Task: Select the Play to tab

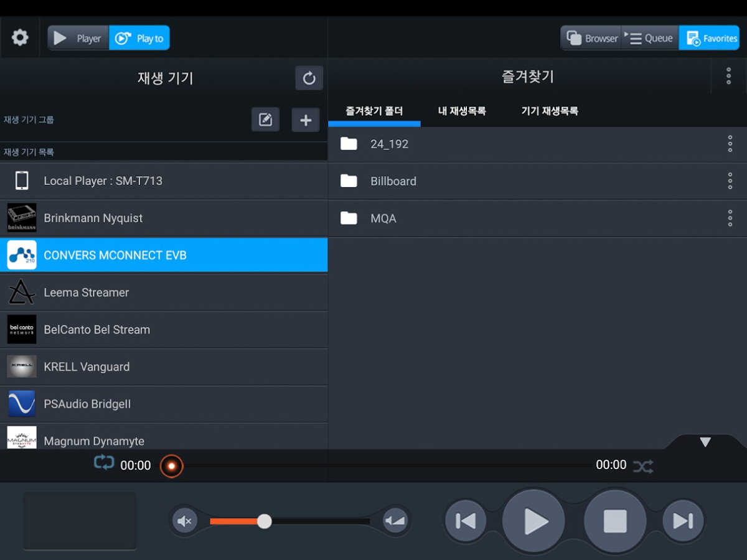Action: [139, 38]
